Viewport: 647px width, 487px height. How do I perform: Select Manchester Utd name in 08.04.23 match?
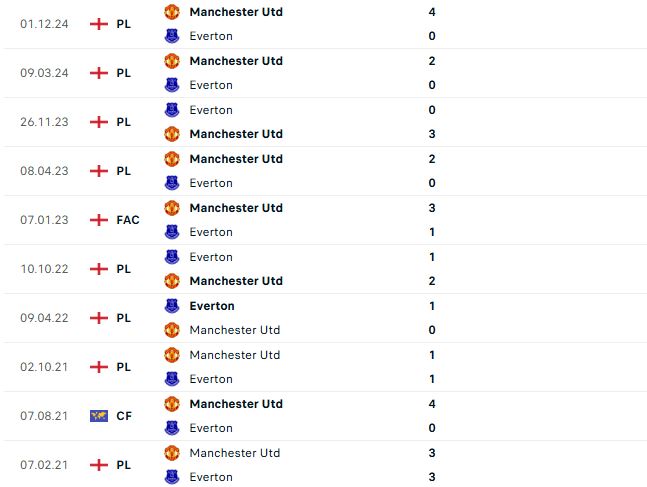[236, 159]
